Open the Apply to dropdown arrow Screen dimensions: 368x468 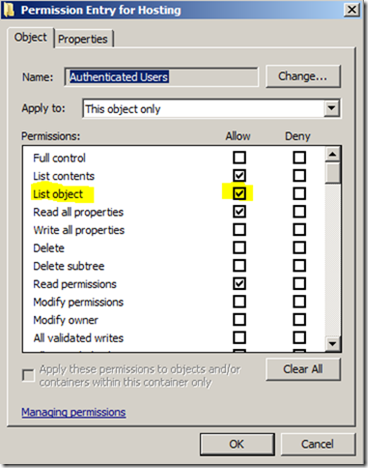coord(332,108)
